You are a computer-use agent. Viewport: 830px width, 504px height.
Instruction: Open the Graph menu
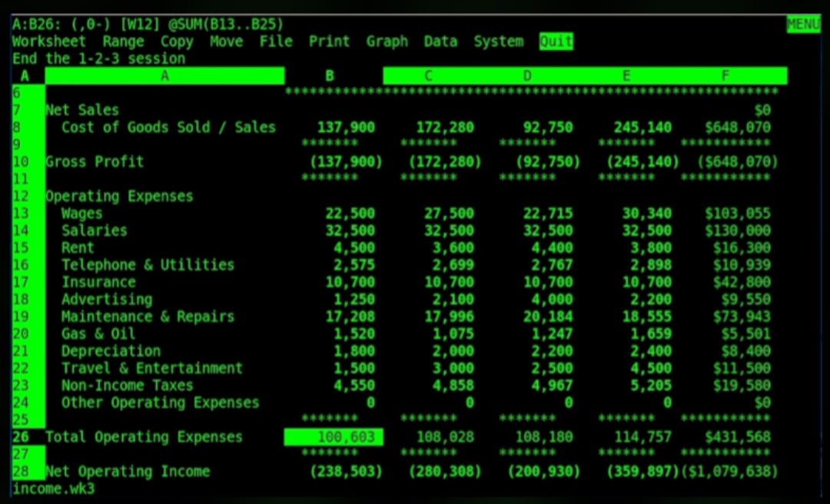click(x=387, y=41)
